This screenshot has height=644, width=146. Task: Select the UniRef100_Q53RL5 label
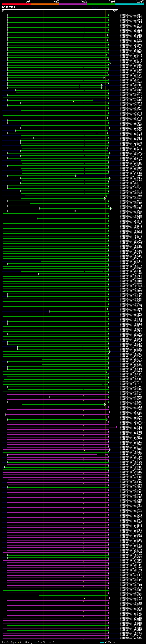[131, 32]
